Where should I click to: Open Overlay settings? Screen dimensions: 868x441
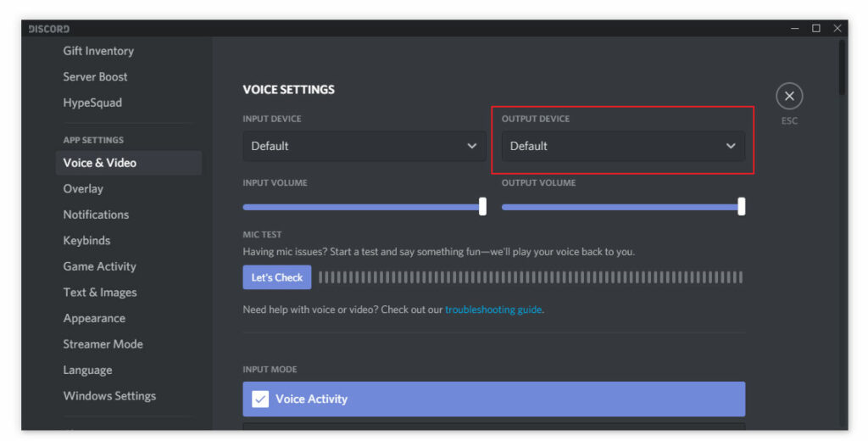click(83, 189)
